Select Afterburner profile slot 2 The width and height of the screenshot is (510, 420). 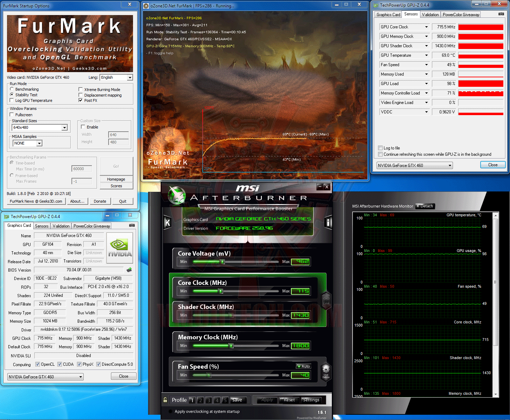click(x=200, y=400)
